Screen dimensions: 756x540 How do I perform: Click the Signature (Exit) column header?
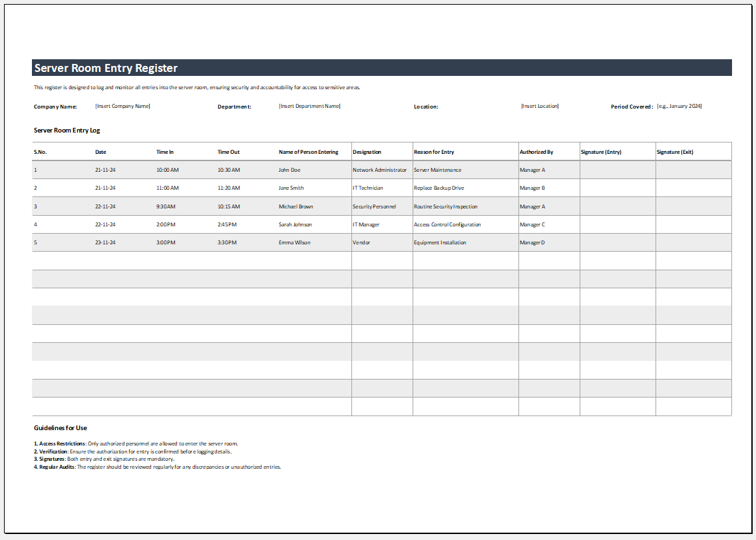click(675, 152)
